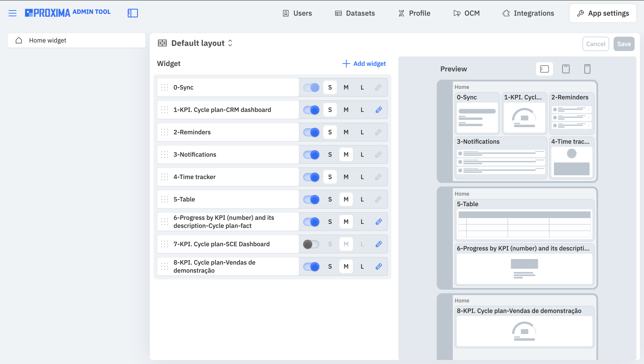This screenshot has height=364, width=644.
Task: Disable the 3-Notifications widget switch
Action: pos(311,154)
